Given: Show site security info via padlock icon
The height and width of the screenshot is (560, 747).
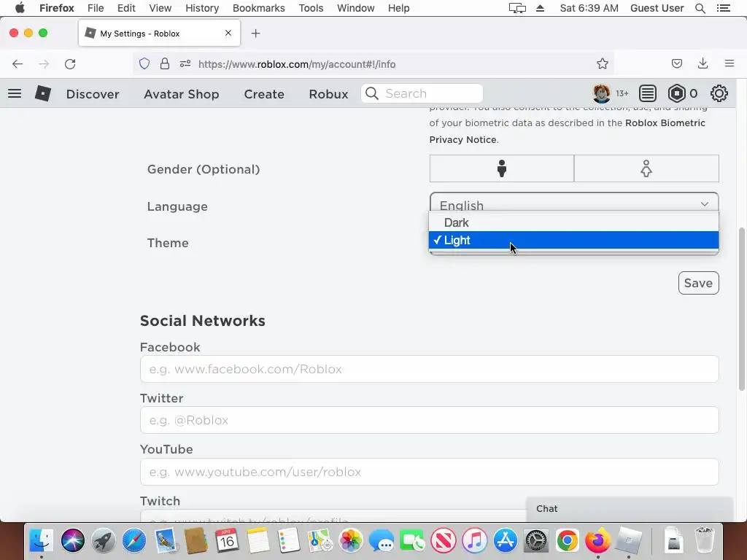Looking at the screenshot, I should click(165, 64).
